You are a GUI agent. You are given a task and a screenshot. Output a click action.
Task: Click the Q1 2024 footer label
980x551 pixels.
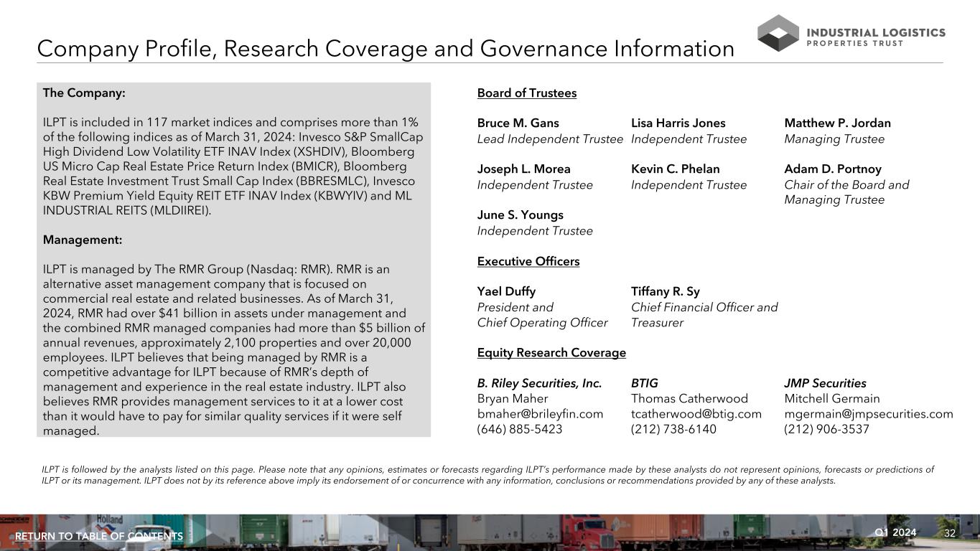(x=895, y=532)
